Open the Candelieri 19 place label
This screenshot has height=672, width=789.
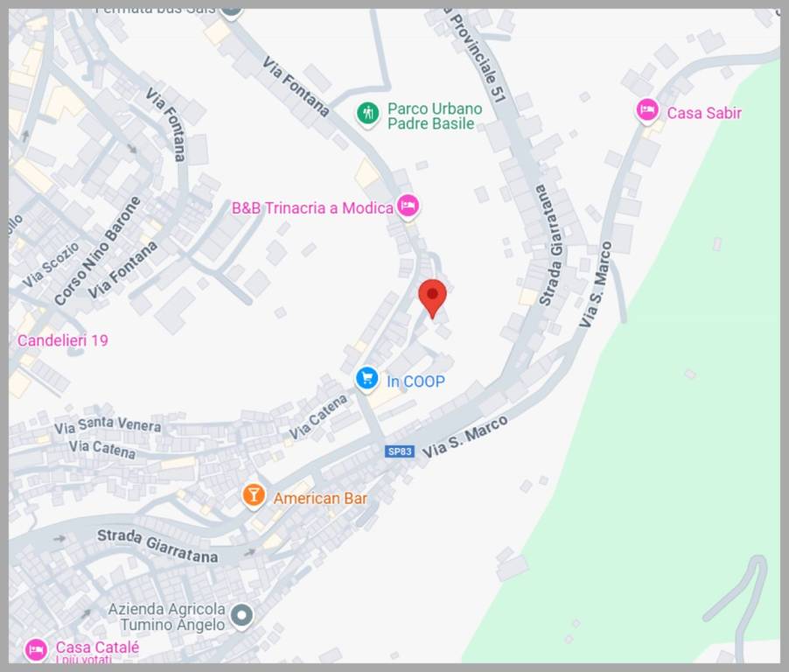point(63,340)
